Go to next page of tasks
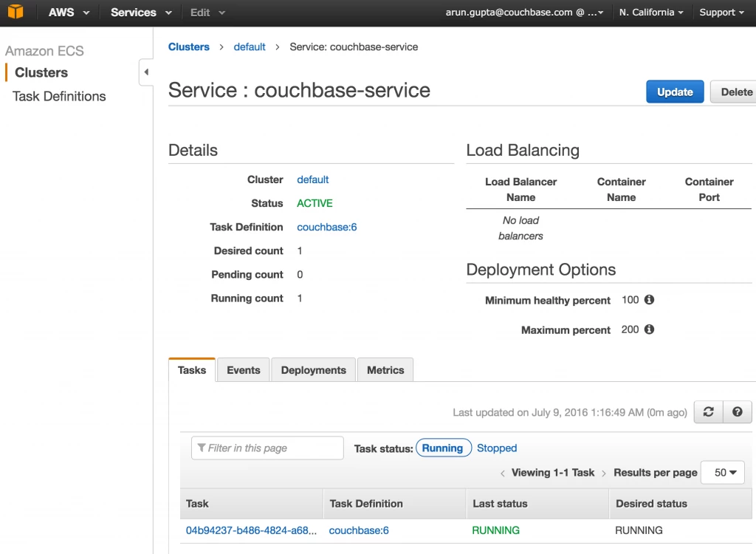Image resolution: width=756 pixels, height=554 pixels. 604,473
